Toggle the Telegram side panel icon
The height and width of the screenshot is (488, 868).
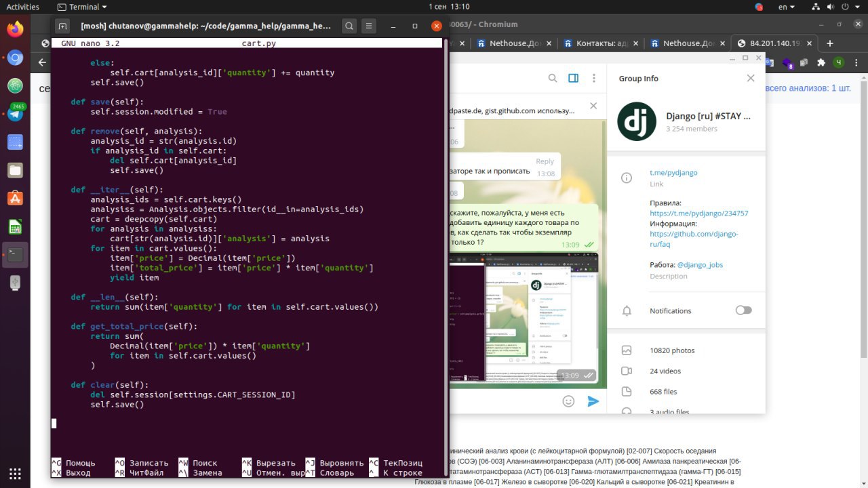(573, 78)
